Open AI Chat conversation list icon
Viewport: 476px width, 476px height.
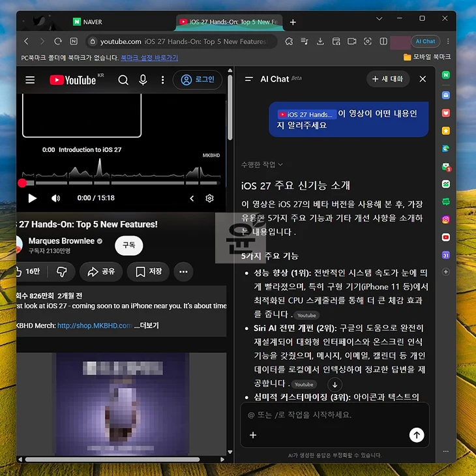pos(249,79)
